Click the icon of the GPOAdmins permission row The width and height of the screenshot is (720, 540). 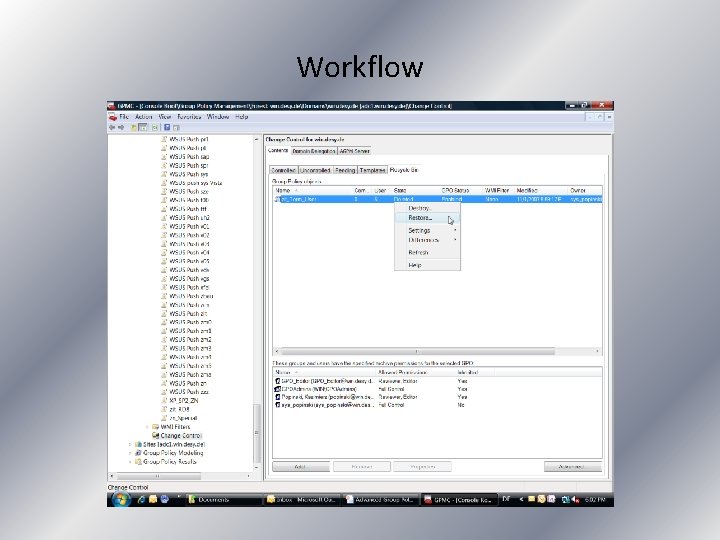[x=277, y=389]
